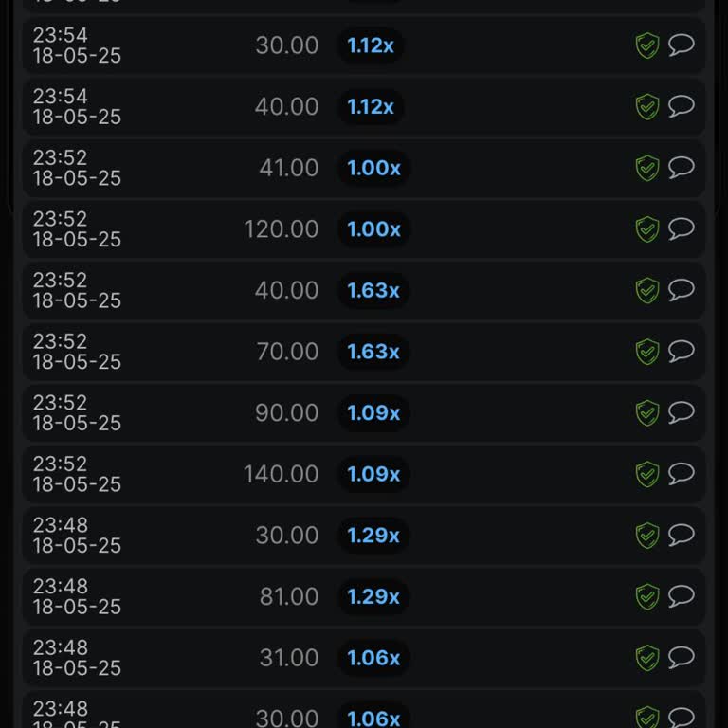Click the 90.00 bet amount
The image size is (728, 728).
click(286, 413)
